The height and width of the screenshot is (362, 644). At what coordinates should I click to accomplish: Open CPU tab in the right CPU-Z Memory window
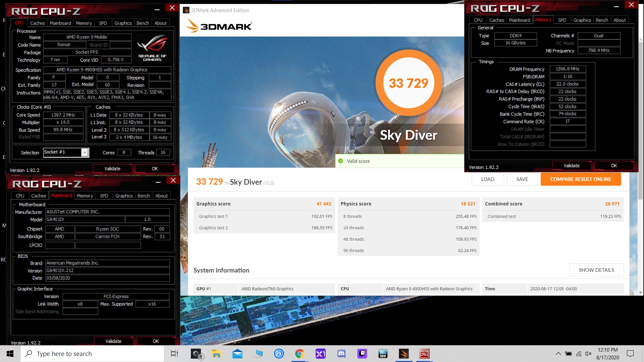tap(478, 20)
